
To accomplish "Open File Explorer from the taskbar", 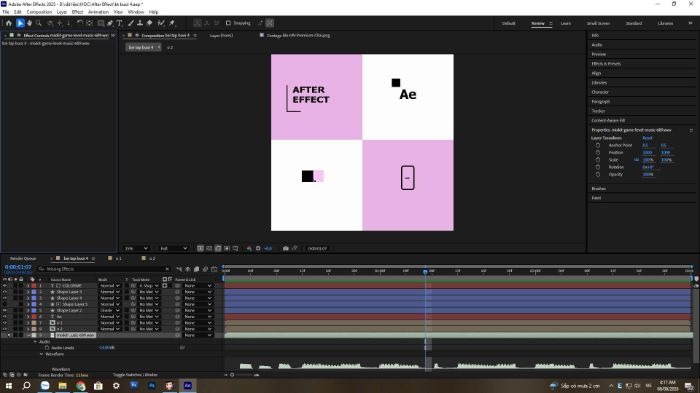I will coord(62,385).
